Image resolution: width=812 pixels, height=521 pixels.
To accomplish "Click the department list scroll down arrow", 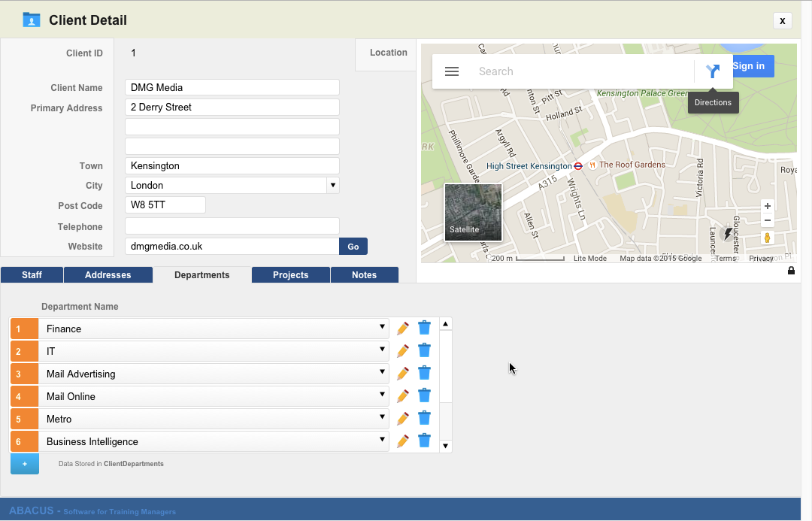I will (445, 446).
